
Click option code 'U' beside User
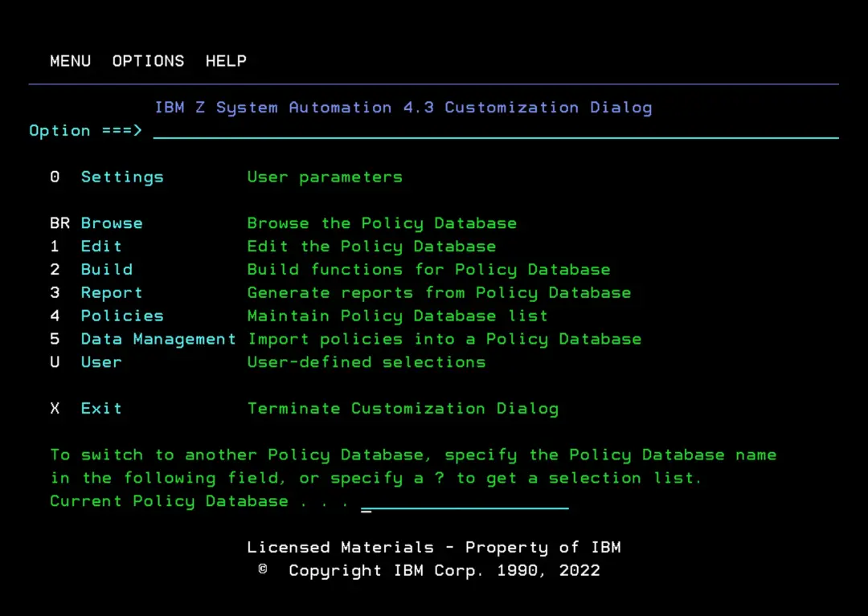55,362
